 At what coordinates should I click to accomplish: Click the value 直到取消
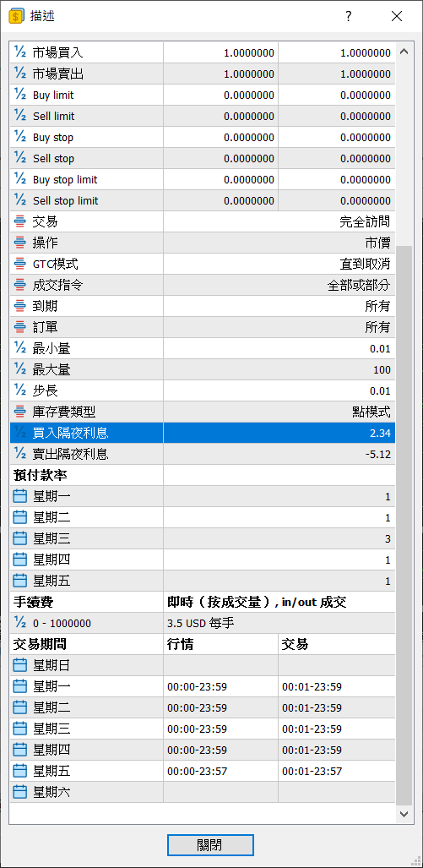coord(365,264)
